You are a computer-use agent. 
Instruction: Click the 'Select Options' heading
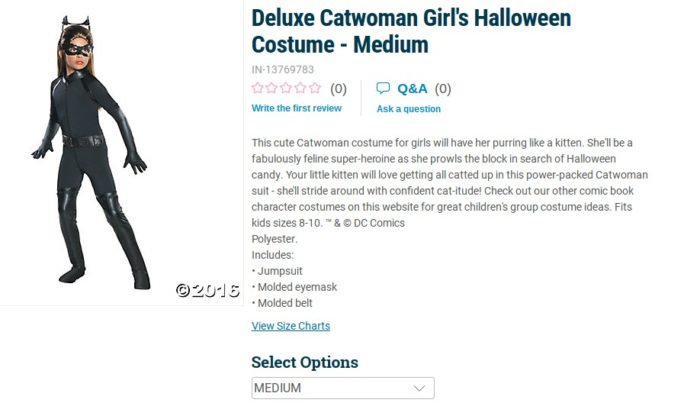[x=304, y=362]
